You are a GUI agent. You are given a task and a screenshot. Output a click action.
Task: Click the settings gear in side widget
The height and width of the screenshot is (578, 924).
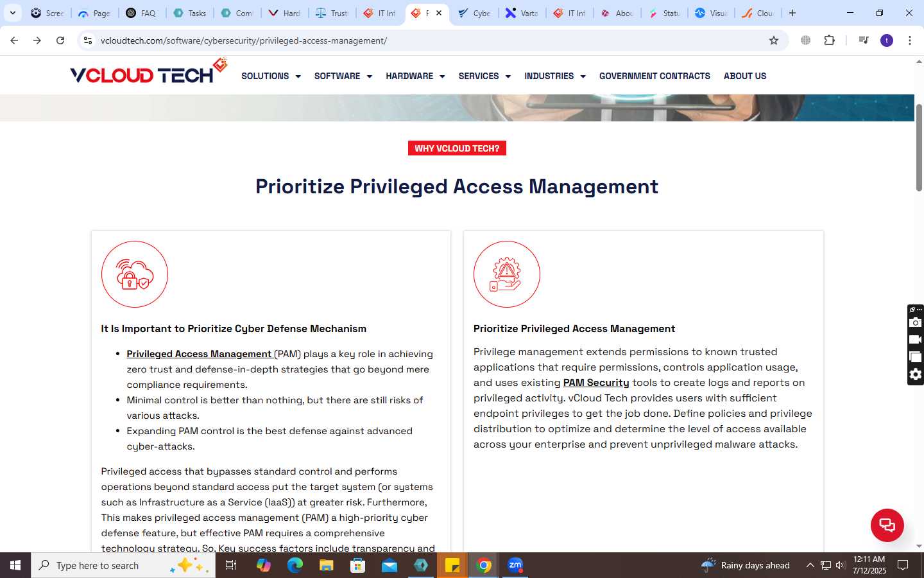click(x=916, y=374)
